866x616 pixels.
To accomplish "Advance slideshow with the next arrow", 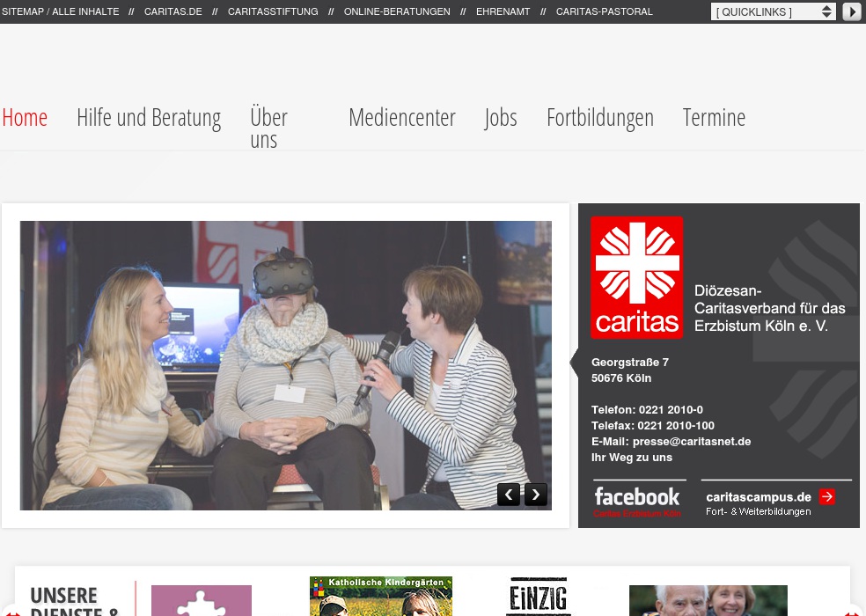I will coord(535,495).
